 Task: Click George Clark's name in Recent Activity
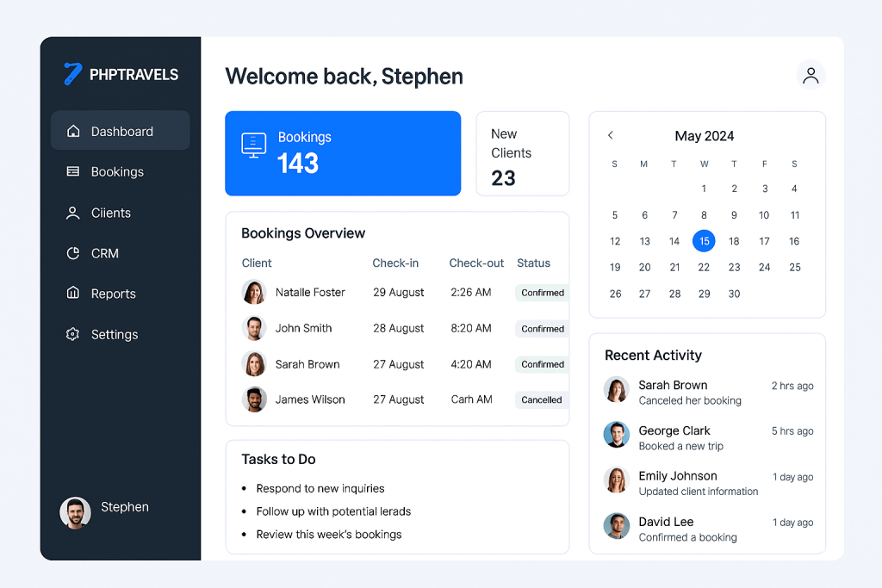pos(674,430)
